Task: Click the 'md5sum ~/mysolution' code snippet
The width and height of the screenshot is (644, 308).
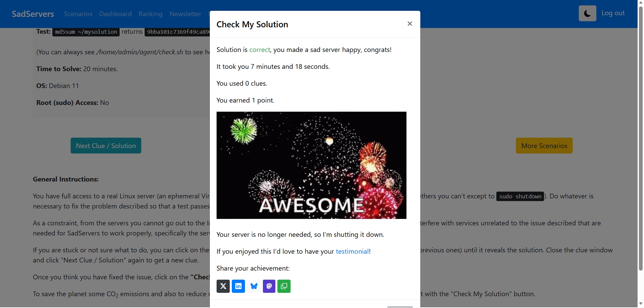Action: [86, 32]
